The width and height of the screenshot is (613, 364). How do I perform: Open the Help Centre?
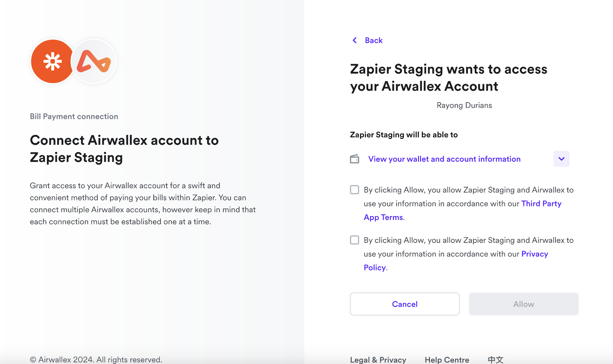447,360
